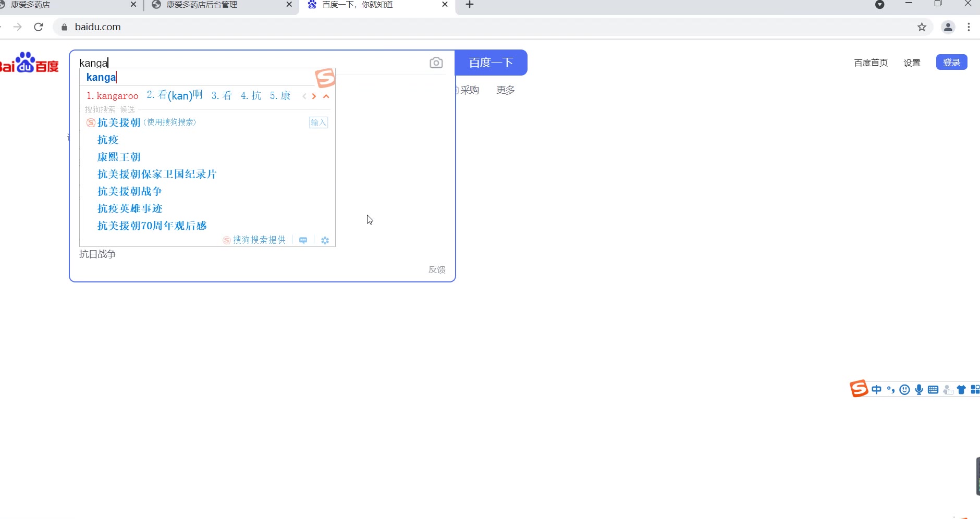
Task: Click the 采购 navigation link
Action: click(470, 90)
